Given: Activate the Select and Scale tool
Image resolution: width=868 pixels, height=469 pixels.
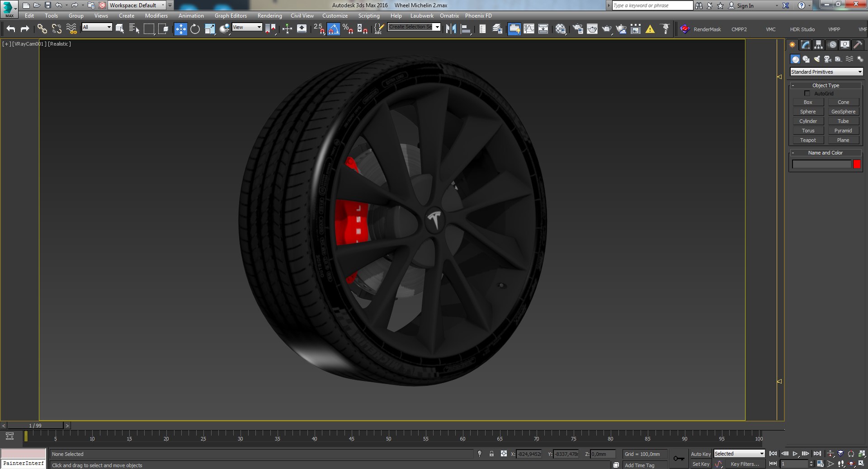Looking at the screenshot, I should coord(209,29).
